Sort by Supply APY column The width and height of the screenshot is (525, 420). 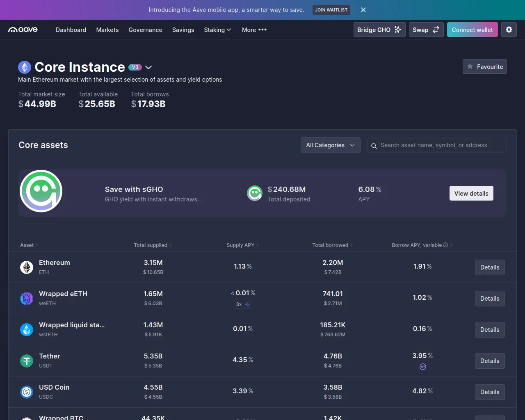(x=243, y=245)
